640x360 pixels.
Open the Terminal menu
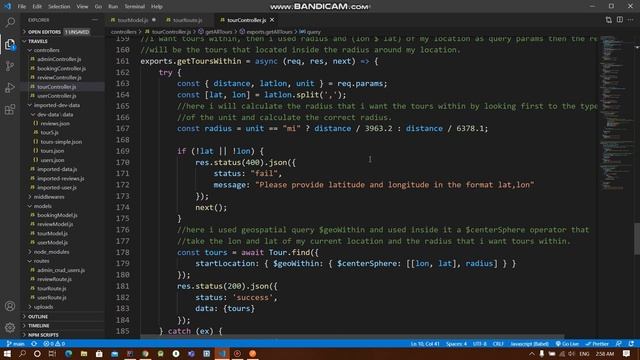(x=134, y=7)
